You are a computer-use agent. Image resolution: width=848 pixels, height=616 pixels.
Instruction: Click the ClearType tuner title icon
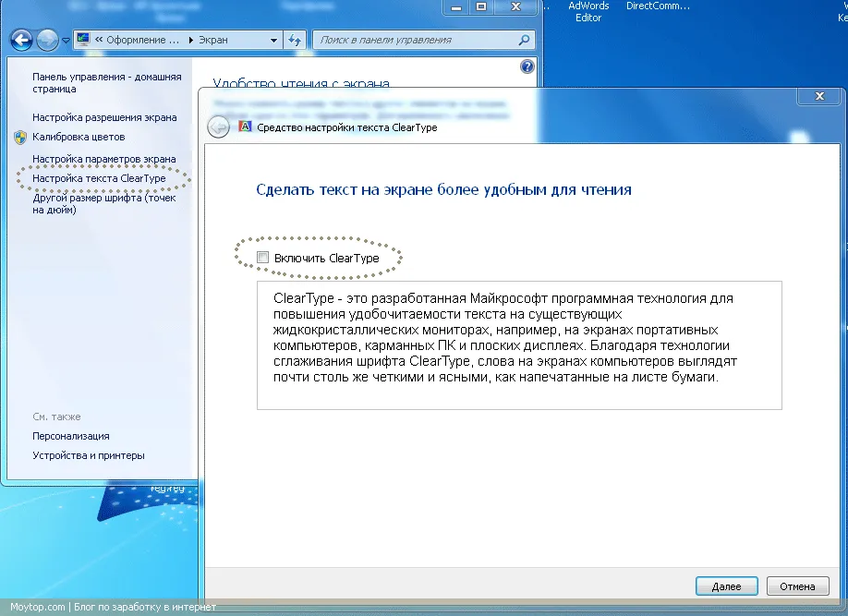(x=245, y=127)
